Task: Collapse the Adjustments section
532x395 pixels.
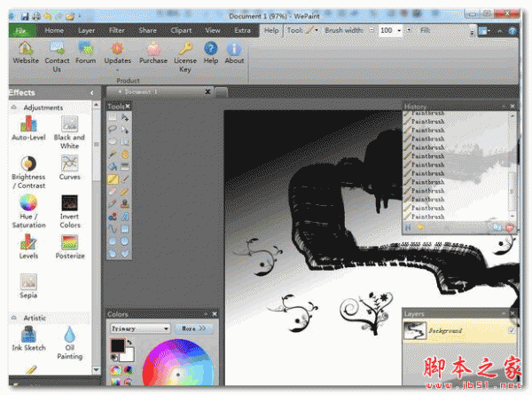Action: (14, 107)
